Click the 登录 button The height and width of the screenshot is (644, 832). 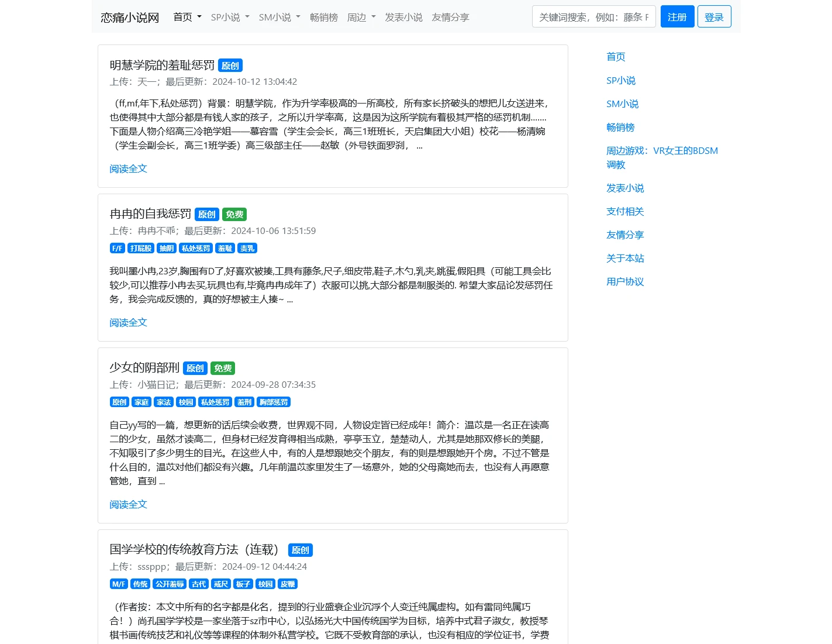coord(714,17)
